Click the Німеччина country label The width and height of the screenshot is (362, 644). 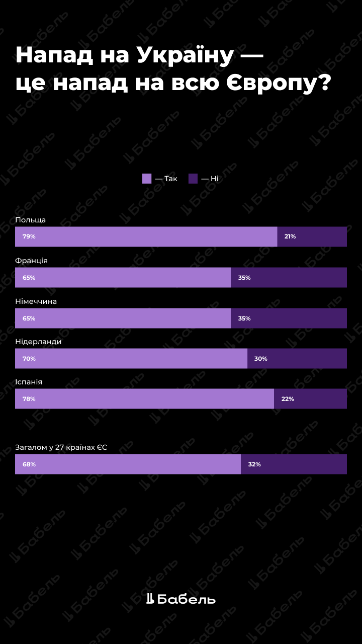(x=36, y=301)
